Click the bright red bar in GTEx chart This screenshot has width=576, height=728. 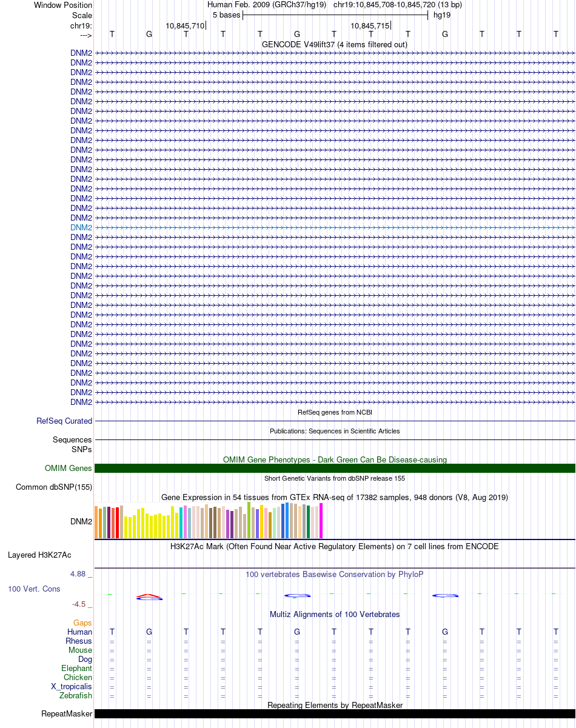[117, 523]
